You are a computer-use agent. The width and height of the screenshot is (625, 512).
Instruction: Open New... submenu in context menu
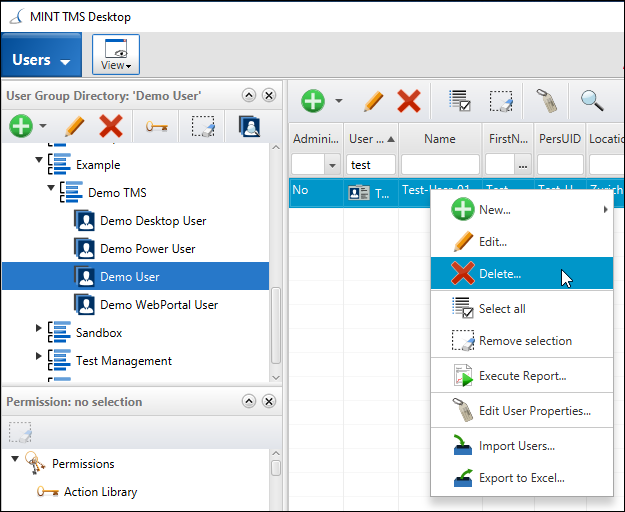point(522,210)
